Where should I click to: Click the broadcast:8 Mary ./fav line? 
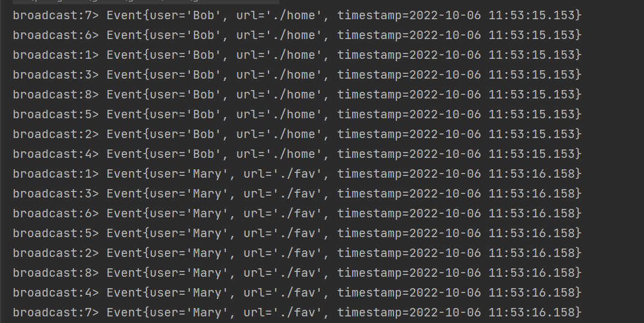[x=297, y=273]
